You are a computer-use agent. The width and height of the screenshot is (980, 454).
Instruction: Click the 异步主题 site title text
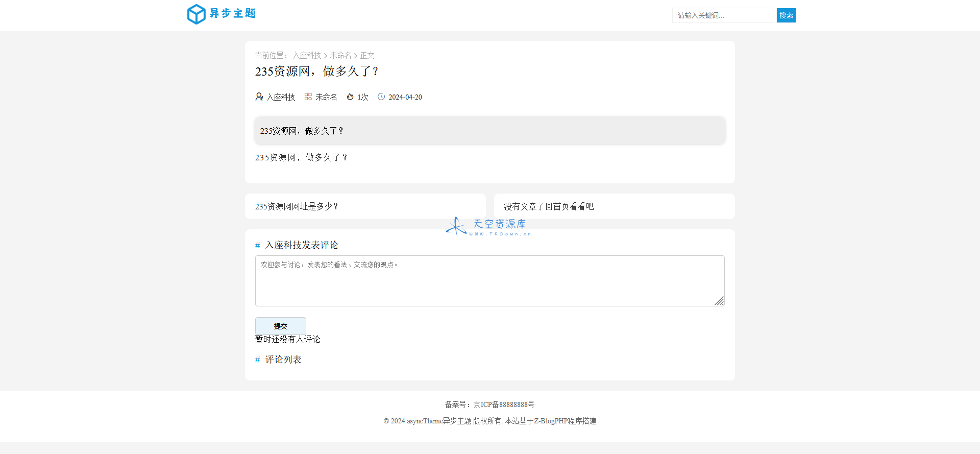tap(233, 13)
